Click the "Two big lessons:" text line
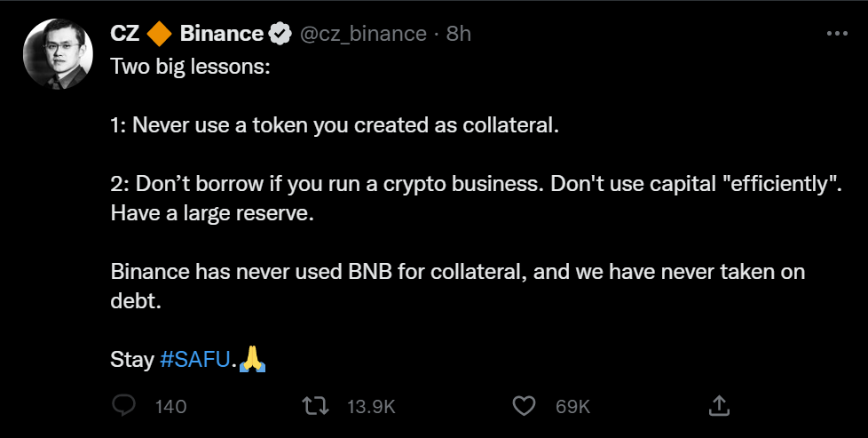The width and height of the screenshot is (868, 438). coord(191,68)
